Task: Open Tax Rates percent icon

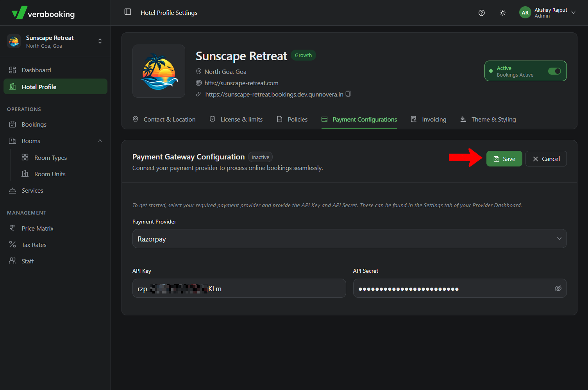Action: (13, 245)
